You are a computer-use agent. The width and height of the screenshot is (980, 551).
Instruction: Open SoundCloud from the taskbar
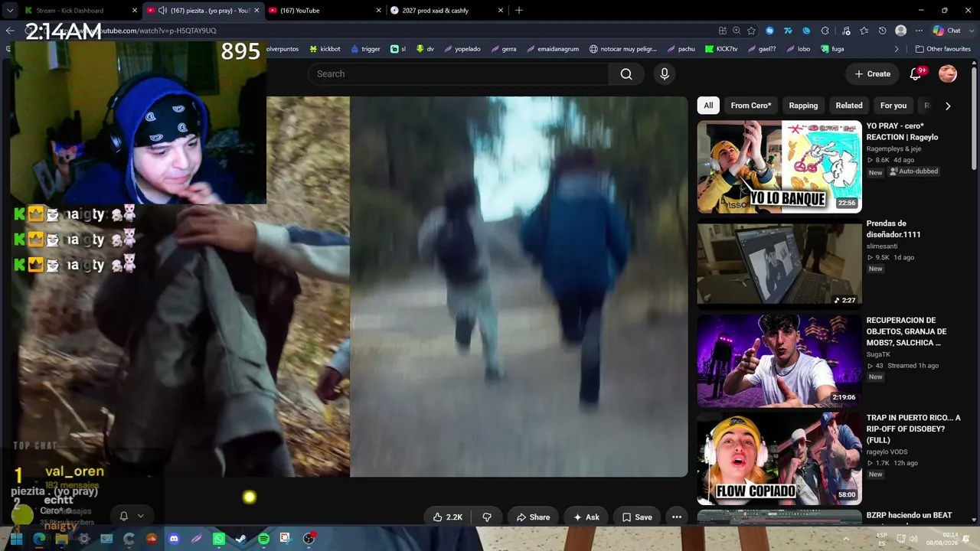click(x=152, y=539)
